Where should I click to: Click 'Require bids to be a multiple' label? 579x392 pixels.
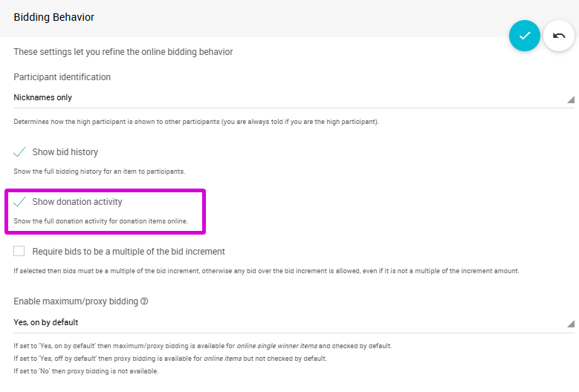click(x=129, y=252)
